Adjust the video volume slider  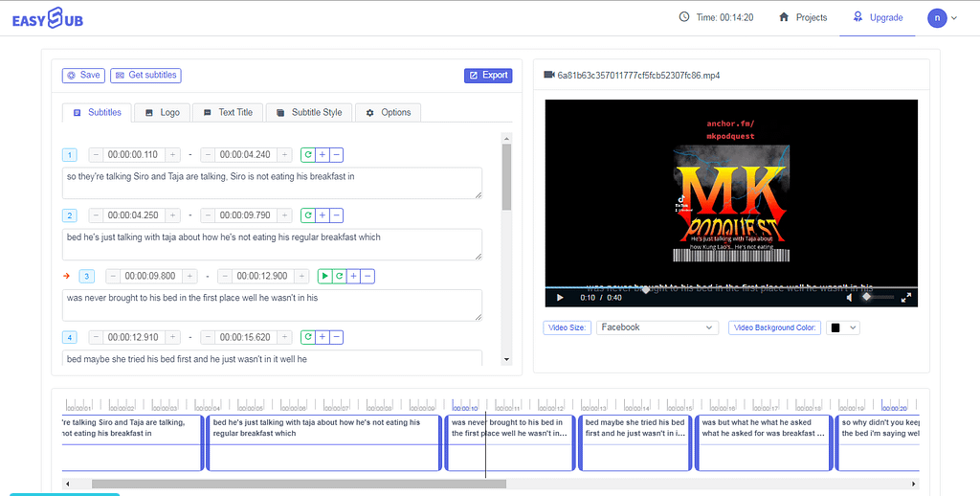(x=878, y=297)
